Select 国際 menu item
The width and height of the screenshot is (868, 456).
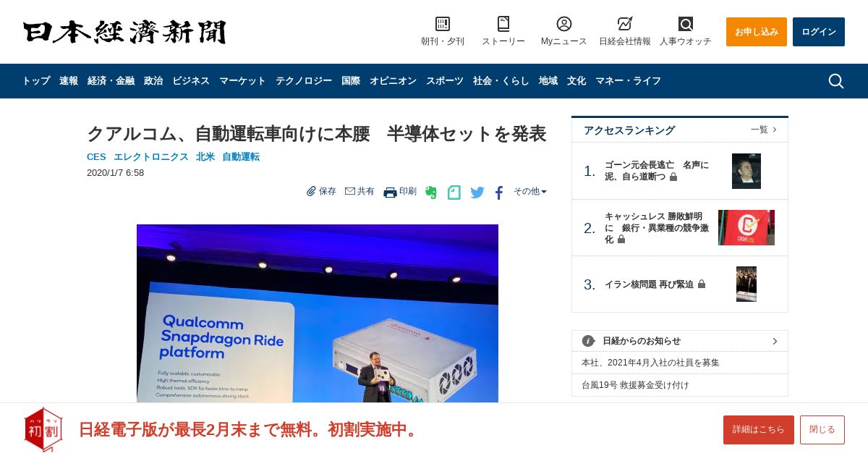[x=351, y=81]
